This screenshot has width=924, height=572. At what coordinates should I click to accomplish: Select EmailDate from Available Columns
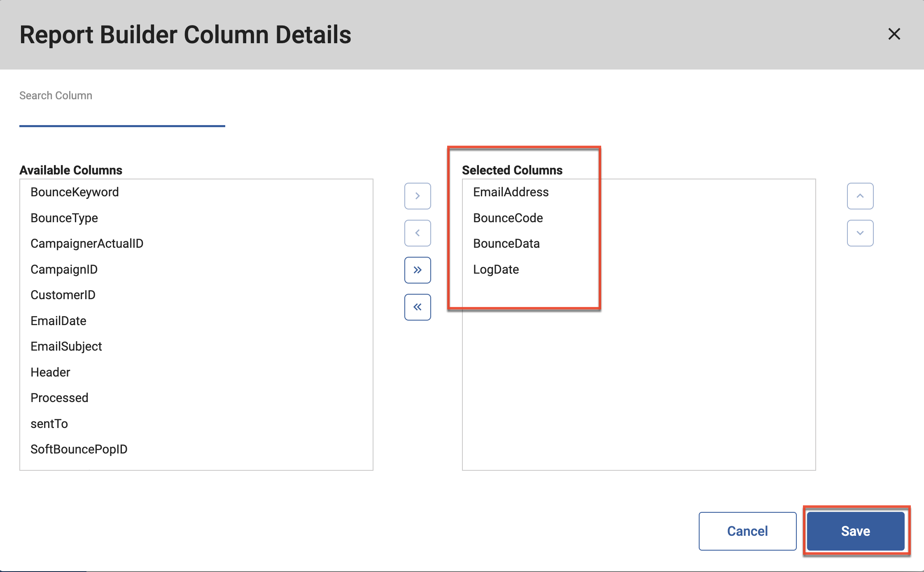[x=58, y=321]
